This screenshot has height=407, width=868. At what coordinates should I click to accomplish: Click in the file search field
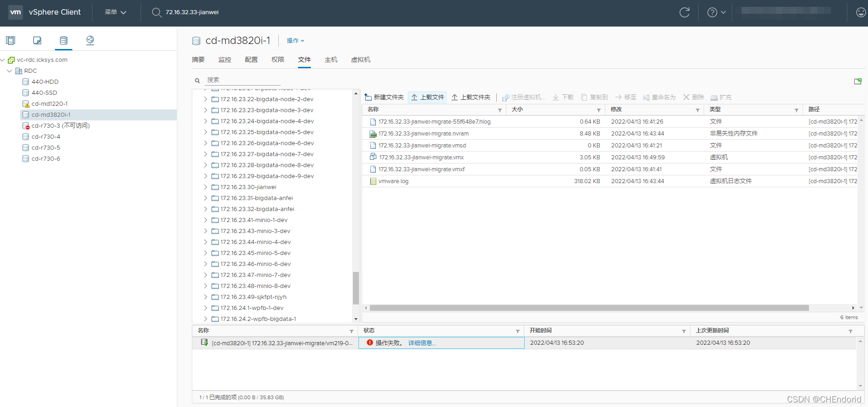coord(243,80)
